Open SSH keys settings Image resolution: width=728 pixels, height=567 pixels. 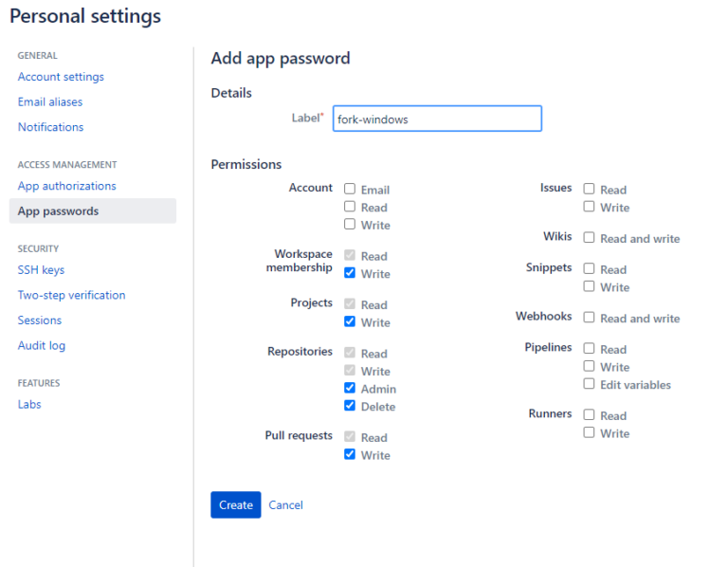[41, 270]
